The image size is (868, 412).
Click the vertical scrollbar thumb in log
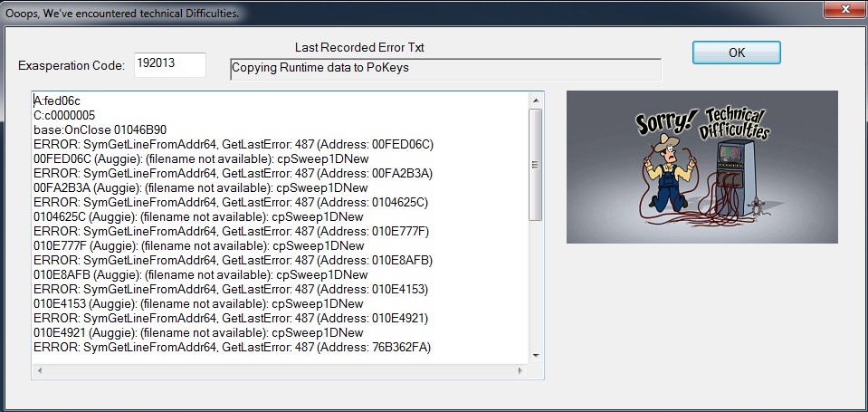click(x=536, y=163)
